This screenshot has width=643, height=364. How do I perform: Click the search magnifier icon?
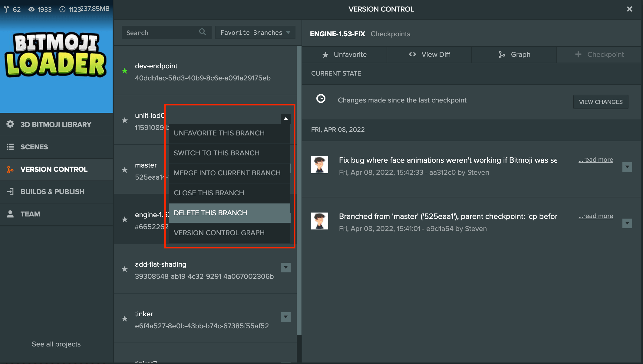tap(202, 32)
